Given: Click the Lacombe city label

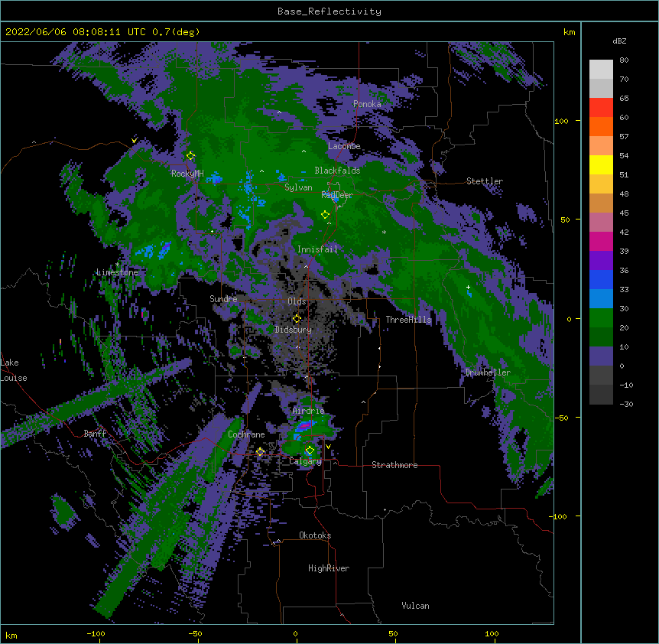Looking at the screenshot, I should pos(344,146).
